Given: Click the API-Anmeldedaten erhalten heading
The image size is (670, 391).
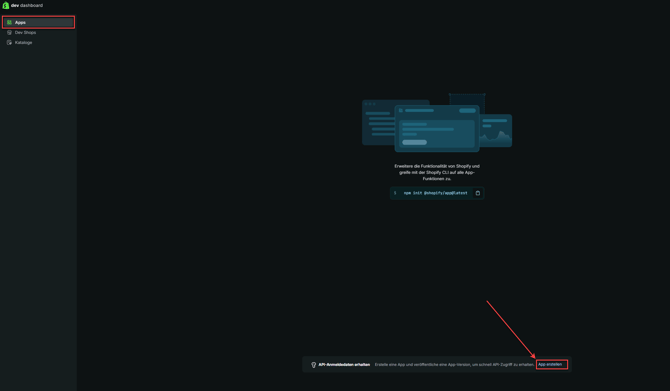Looking at the screenshot, I should pyautogui.click(x=344, y=365).
